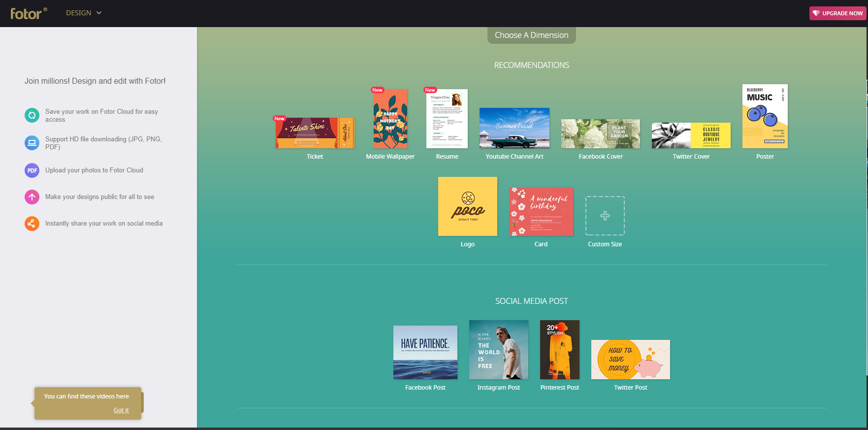
Task: Click the purple PDF icon
Action: [32, 170]
